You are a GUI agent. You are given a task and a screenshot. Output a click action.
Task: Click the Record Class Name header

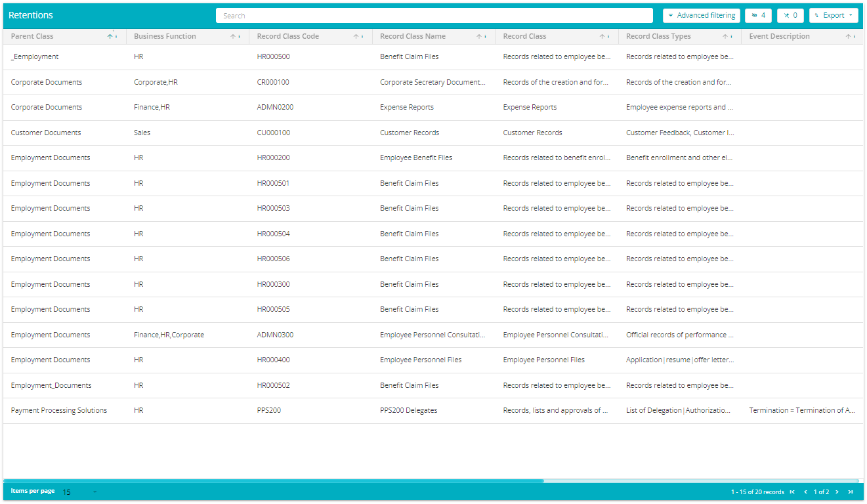[413, 37]
